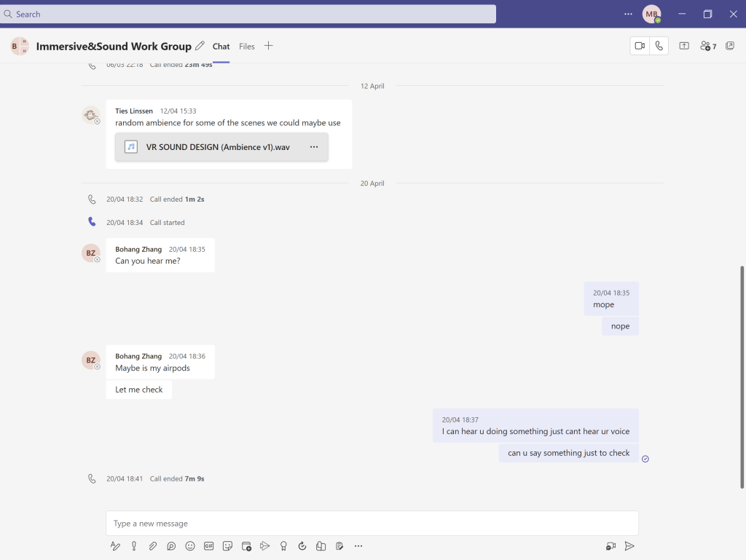The height and width of the screenshot is (560, 746).
Task: Edit the group name with pencil icon
Action: click(x=200, y=46)
